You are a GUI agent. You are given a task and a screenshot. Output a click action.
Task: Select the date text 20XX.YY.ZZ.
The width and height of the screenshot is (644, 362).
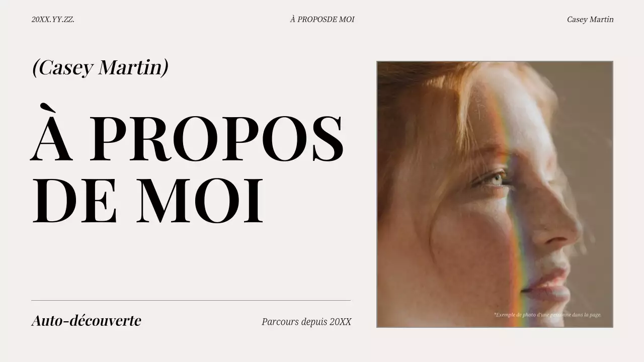[53, 20]
